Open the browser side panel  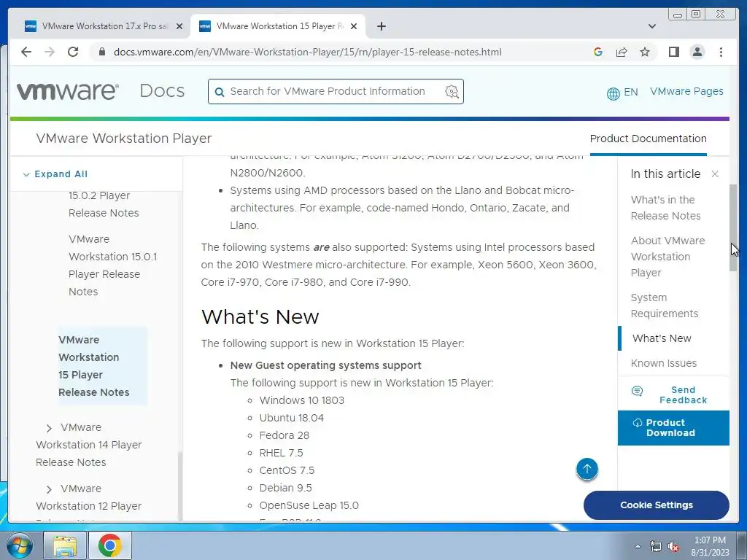click(673, 52)
